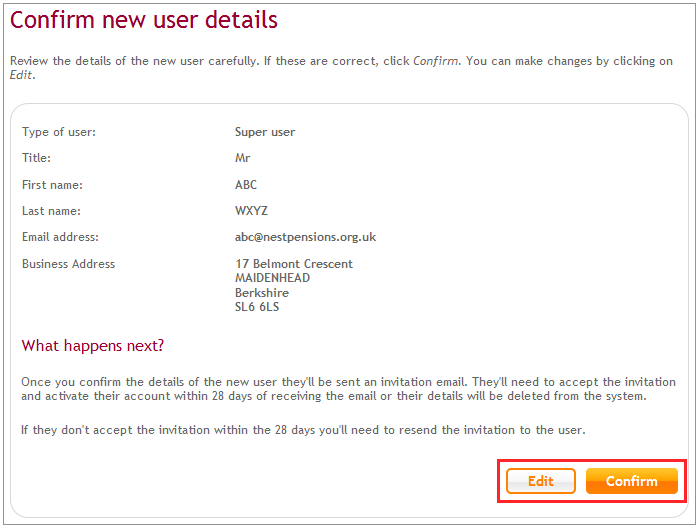This screenshot has height=529, width=700.
Task: Click the 'What happens next?' heading
Action: tap(93, 346)
